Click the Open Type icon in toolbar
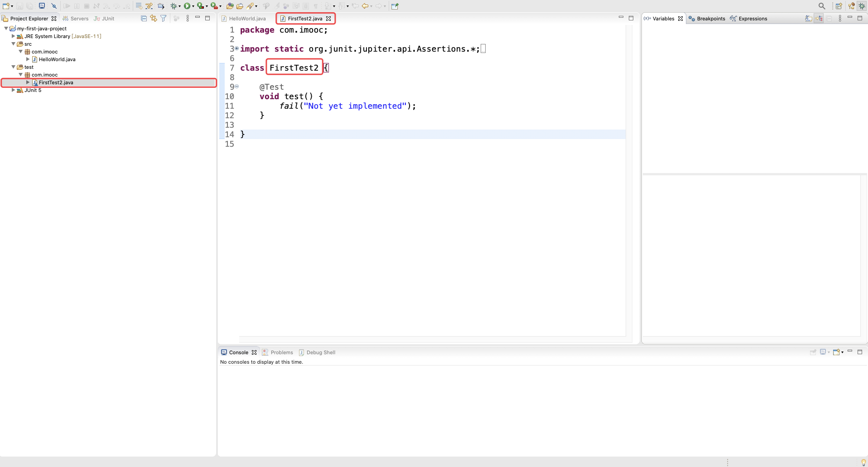Screen dimensions: 868x467 point(230,6)
